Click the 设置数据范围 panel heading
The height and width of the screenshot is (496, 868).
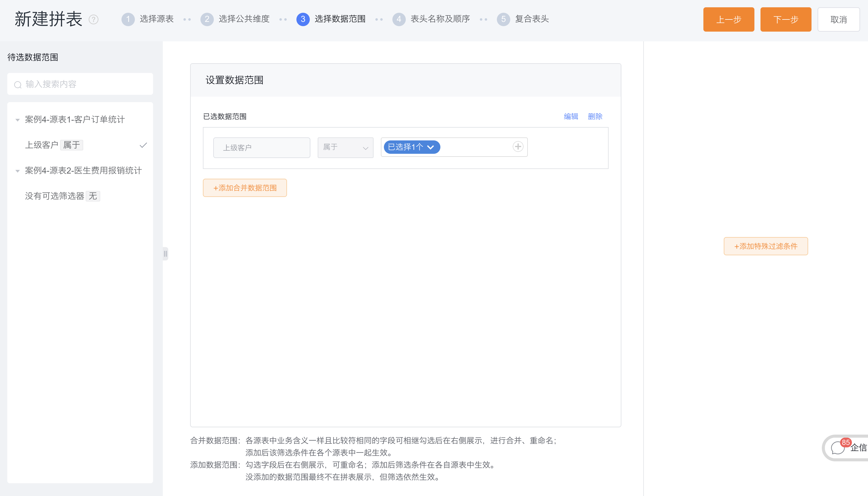[x=234, y=80]
